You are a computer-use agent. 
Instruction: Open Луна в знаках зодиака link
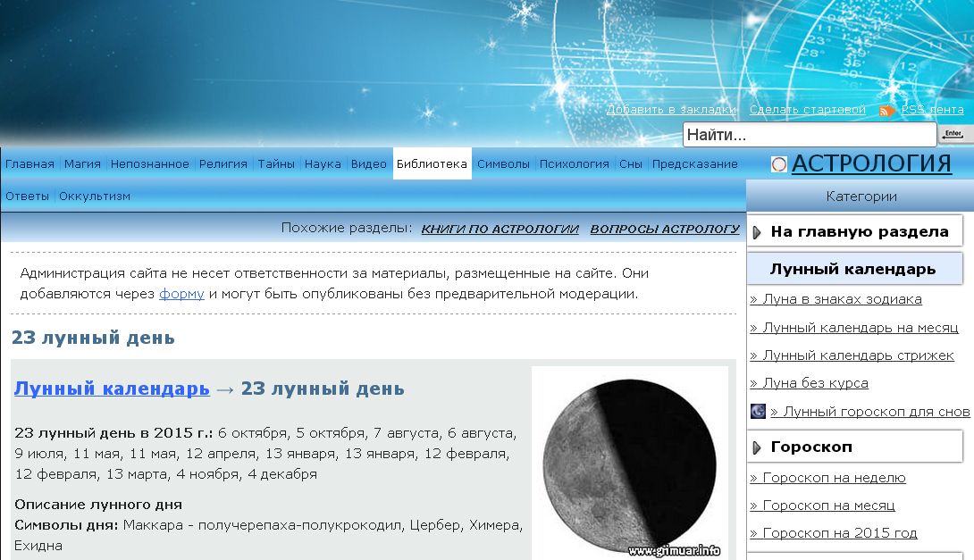835,299
